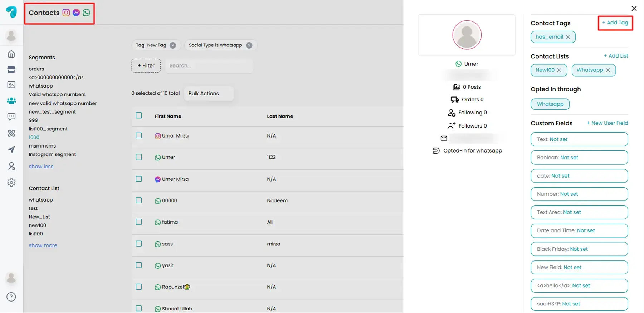Collapse segments with show less
Viewport: 644px width, 313px height.
click(41, 167)
